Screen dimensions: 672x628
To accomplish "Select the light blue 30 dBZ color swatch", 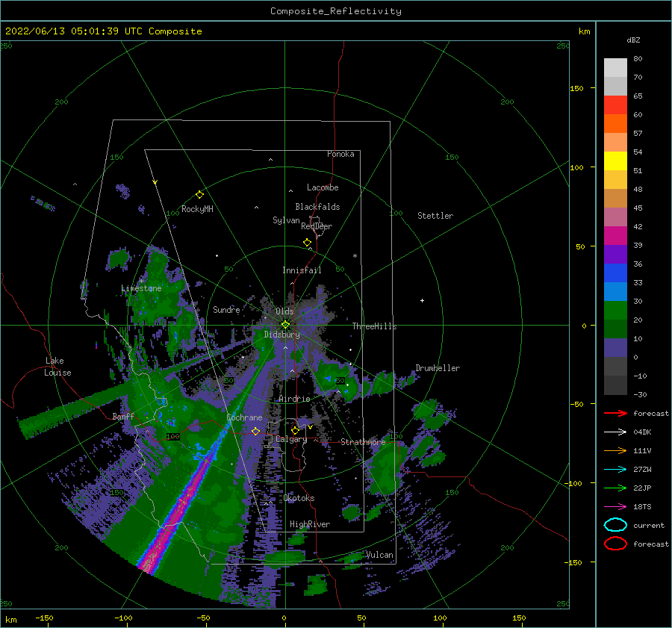I will (615, 291).
